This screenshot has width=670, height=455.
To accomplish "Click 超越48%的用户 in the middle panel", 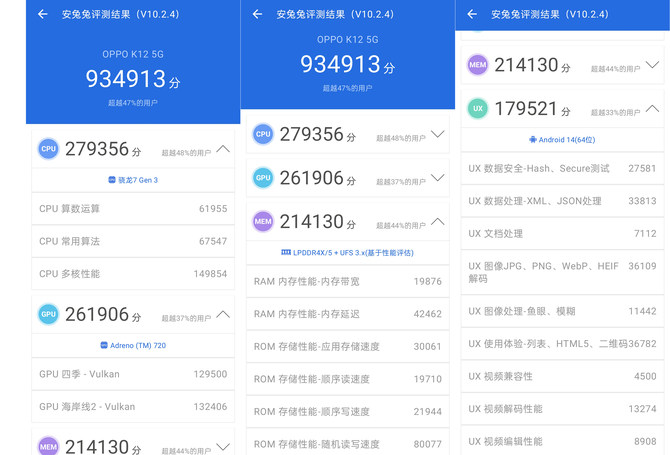I will (401, 138).
